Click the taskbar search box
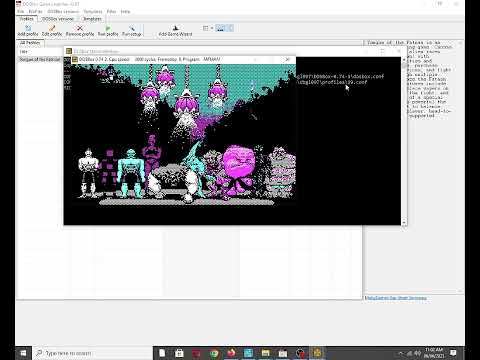The image size is (480, 360). pos(93,353)
